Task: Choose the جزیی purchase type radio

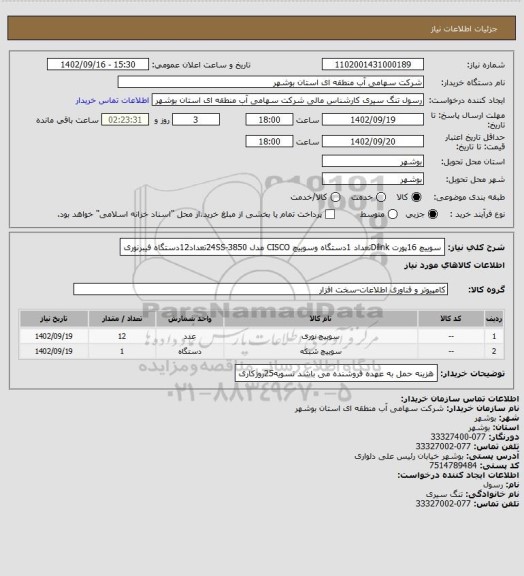Action: 433,214
